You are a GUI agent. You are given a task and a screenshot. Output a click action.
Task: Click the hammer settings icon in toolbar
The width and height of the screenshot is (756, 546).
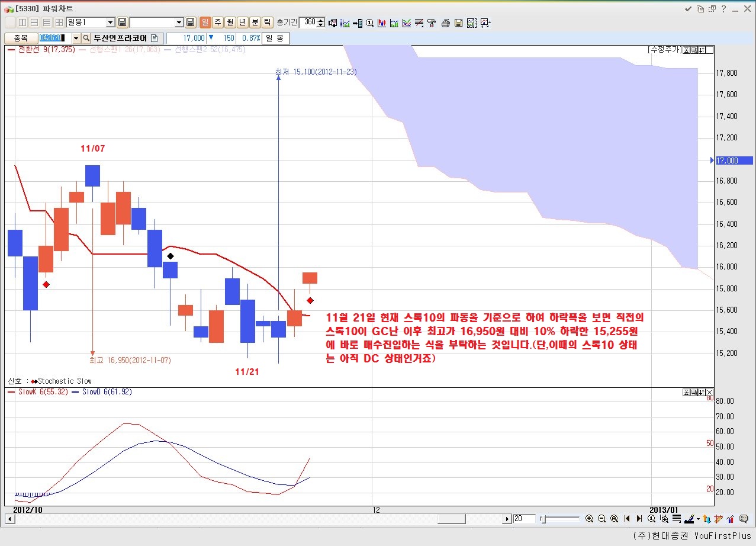click(x=432, y=23)
